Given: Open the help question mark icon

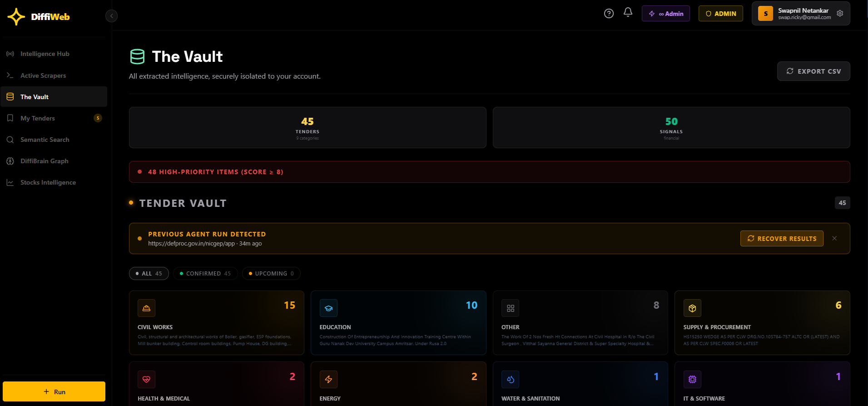Looking at the screenshot, I should click(x=609, y=14).
